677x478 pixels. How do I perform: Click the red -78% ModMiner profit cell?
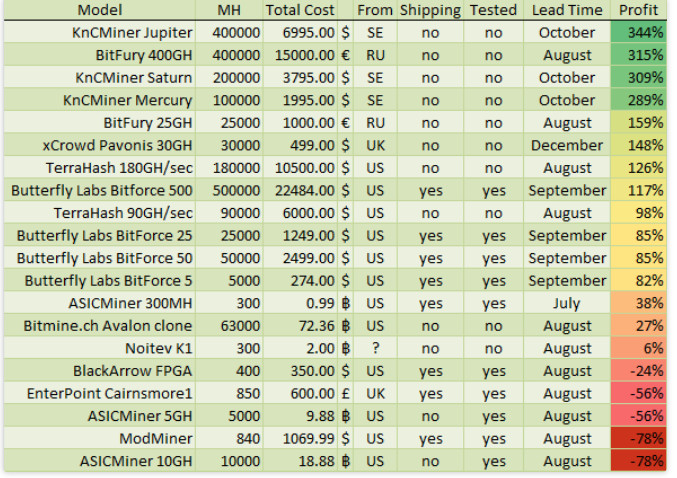[638, 439]
